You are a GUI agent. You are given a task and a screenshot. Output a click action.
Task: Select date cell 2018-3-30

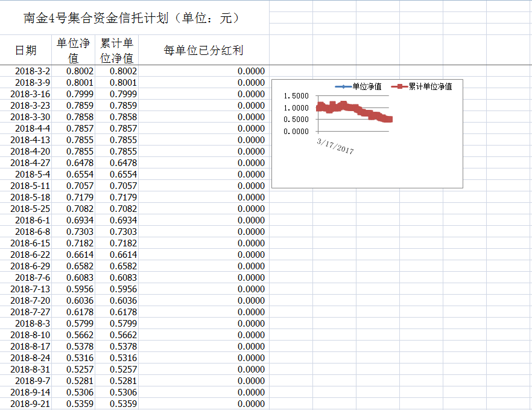[26, 117]
